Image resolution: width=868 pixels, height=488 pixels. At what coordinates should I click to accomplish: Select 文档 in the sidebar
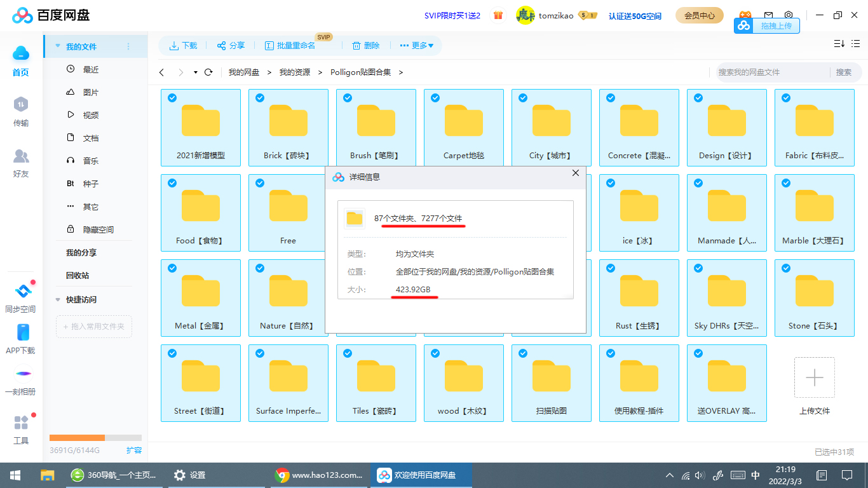(91, 138)
